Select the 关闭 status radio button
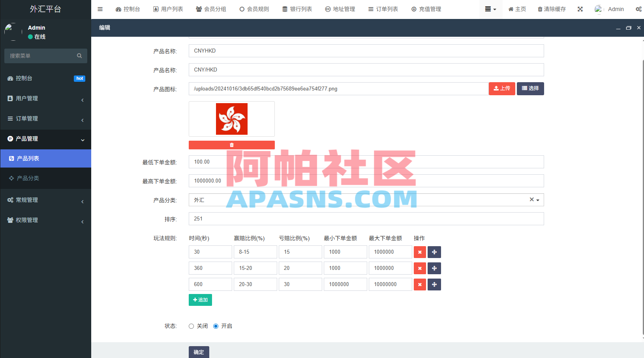The width and height of the screenshot is (644, 358). pos(191,326)
